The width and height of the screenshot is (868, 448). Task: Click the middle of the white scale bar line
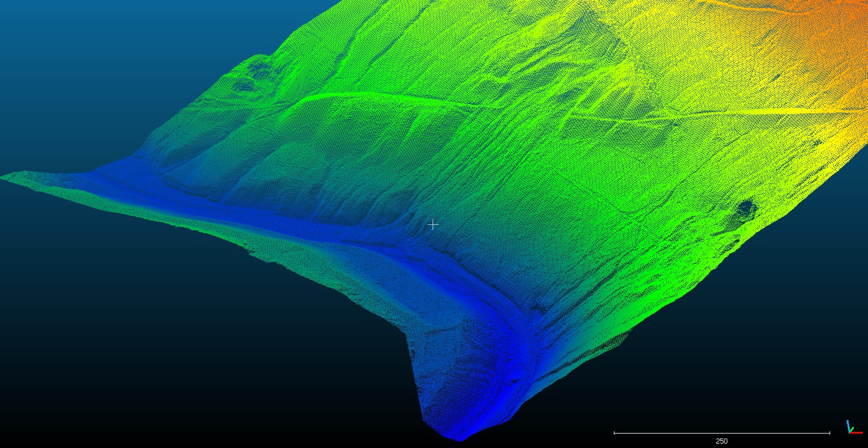(722, 432)
